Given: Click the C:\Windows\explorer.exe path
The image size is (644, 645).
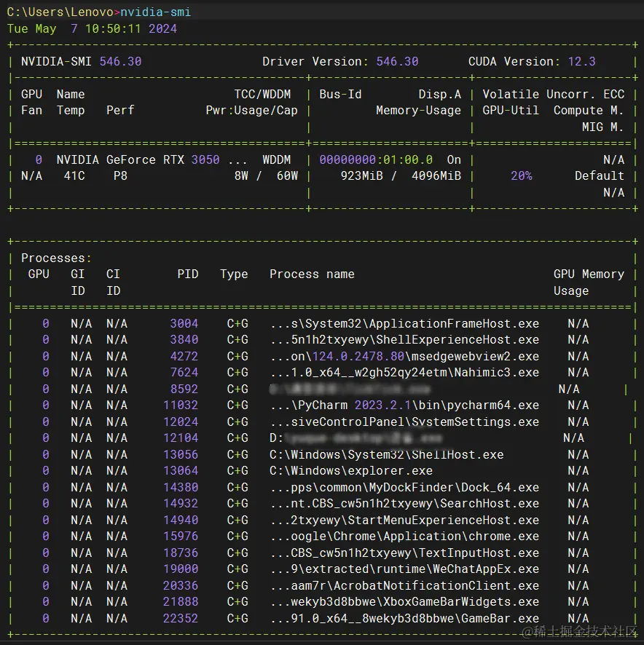Looking at the screenshot, I should [x=351, y=470].
